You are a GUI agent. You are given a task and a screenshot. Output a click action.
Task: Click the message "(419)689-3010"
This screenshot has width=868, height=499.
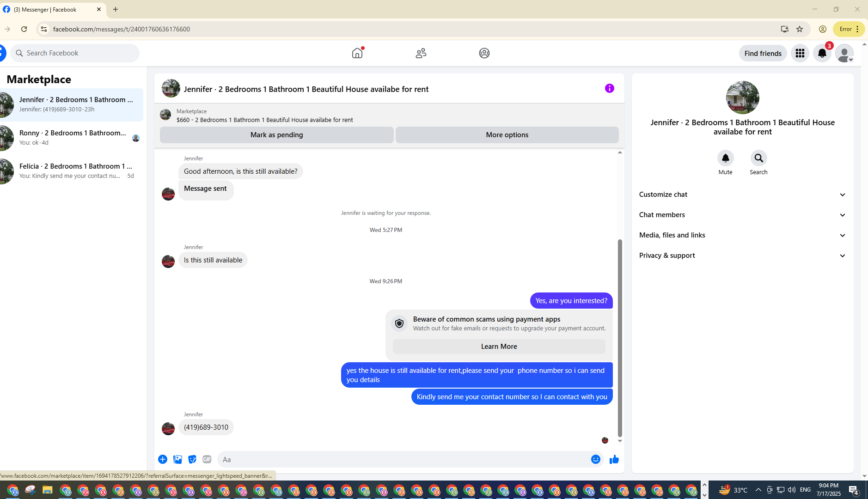click(x=206, y=427)
